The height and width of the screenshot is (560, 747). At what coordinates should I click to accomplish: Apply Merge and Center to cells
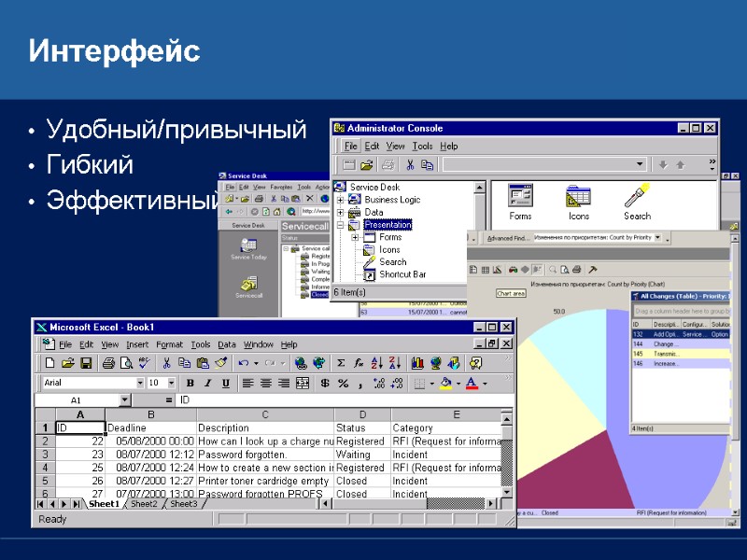(x=303, y=383)
